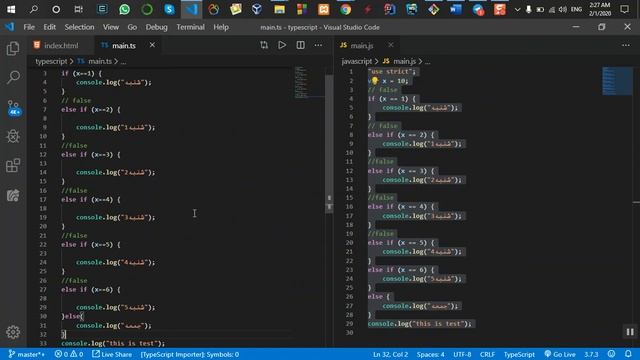
Task: Start Live Share from status bar
Action: tap(112, 354)
